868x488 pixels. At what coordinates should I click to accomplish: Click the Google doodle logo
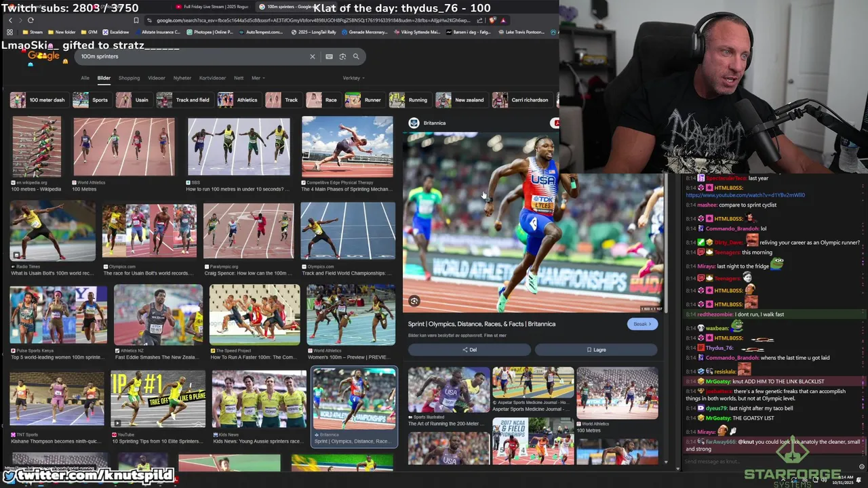[44, 56]
